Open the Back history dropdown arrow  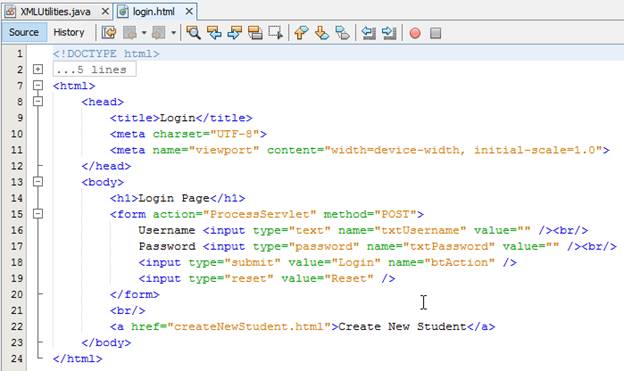(144, 33)
